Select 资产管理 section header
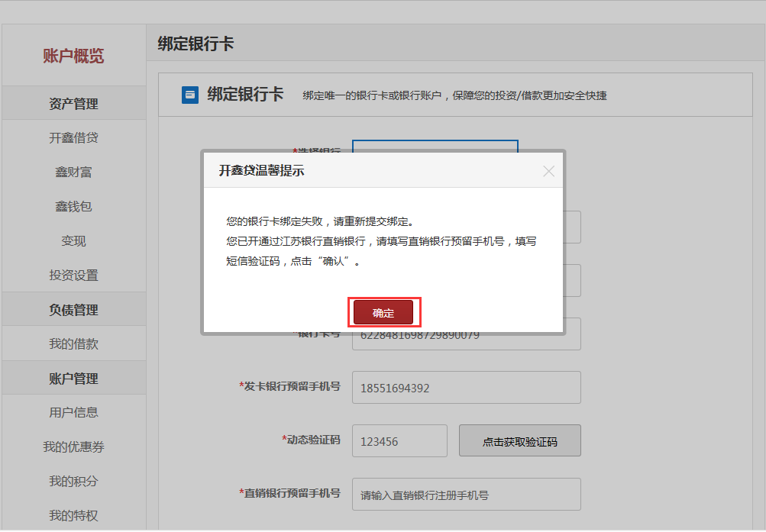The image size is (766, 532). click(x=74, y=104)
